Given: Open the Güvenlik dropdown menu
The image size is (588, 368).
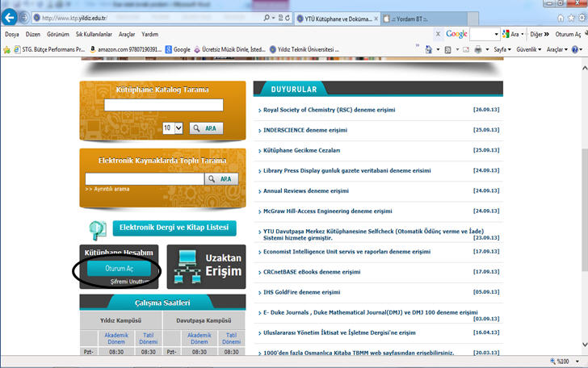Looking at the screenshot, I should (x=529, y=49).
